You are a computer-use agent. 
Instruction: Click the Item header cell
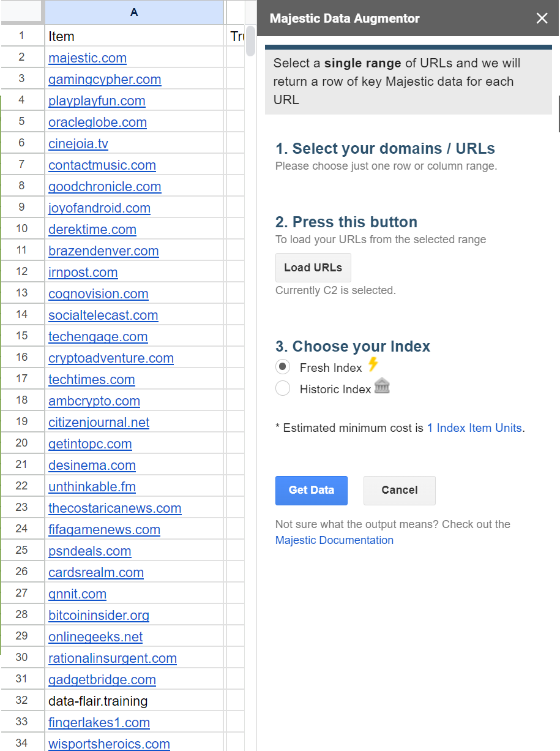point(60,36)
